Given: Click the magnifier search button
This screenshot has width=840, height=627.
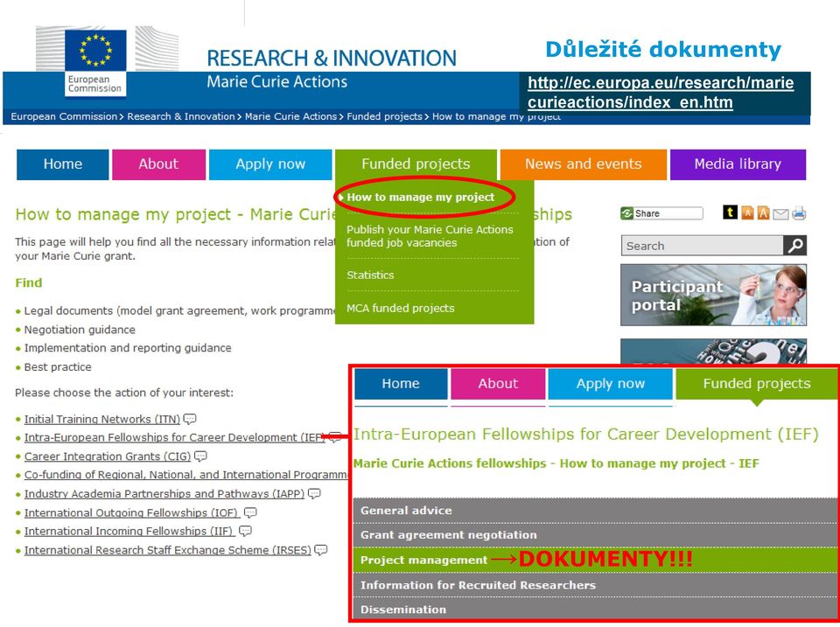Looking at the screenshot, I should coord(795,245).
